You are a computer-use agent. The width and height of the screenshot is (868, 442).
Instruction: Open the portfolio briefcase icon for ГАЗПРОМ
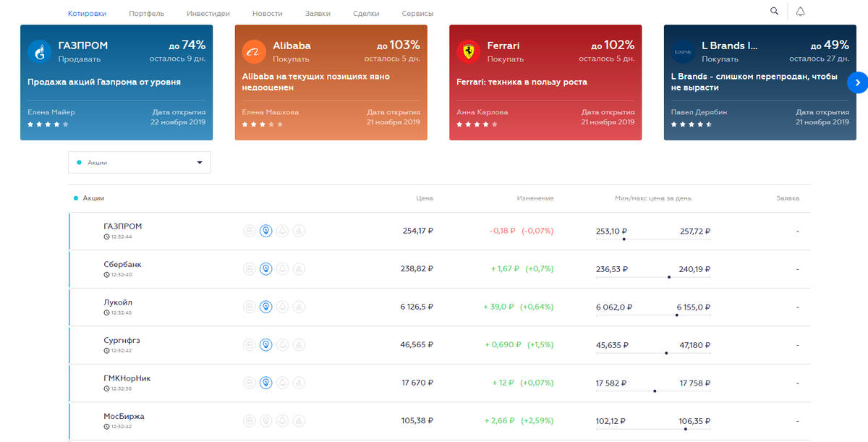coord(249,231)
